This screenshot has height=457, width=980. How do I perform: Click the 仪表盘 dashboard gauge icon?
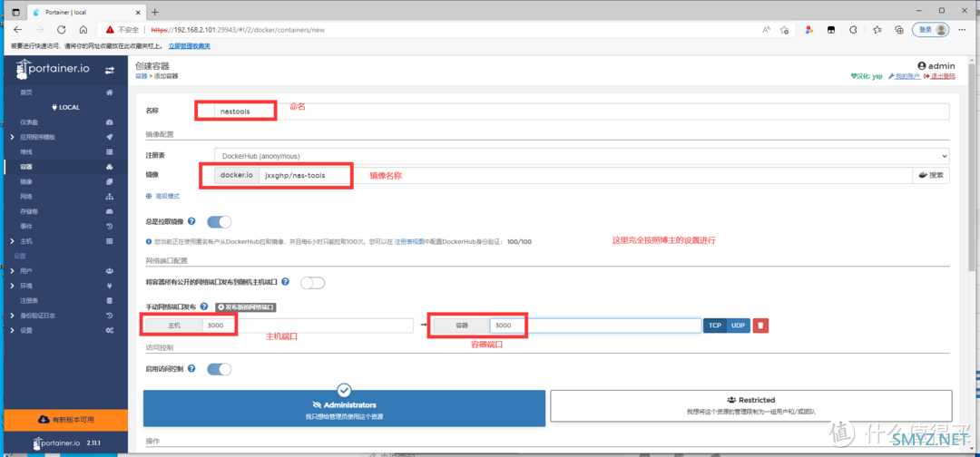pos(110,122)
